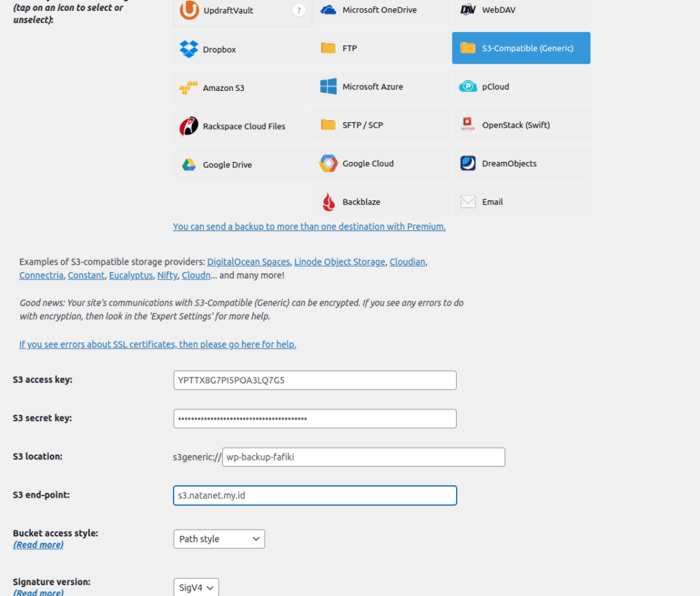This screenshot has height=596, width=700.
Task: Unselect the S3-Compatible (Generic) folder icon
Action: pos(468,49)
